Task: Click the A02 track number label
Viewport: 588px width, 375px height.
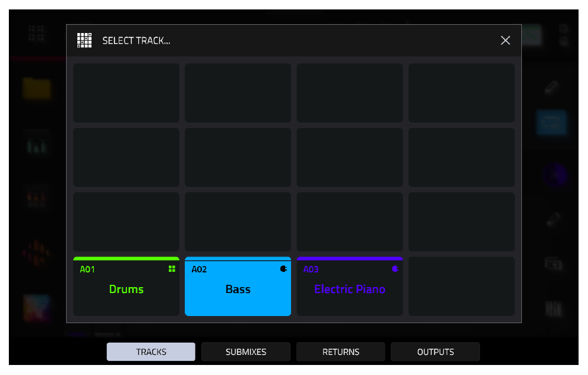Action: (x=199, y=269)
